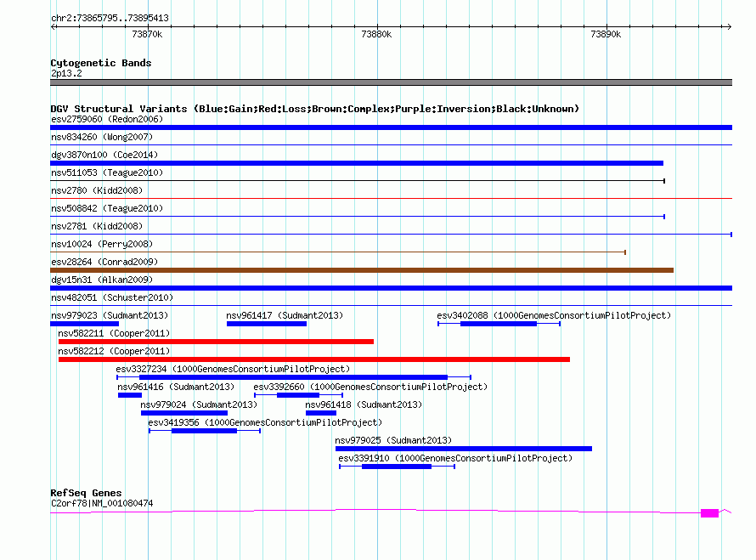This screenshot has width=756, height=560.
Task: Open the dgv3870n100 (Coe2014) variant label
Action: pos(104,155)
